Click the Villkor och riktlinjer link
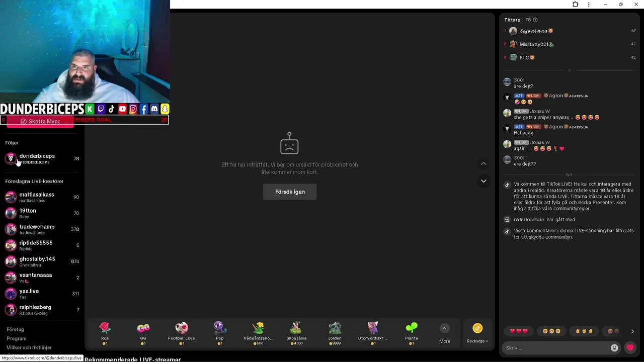The image size is (644, 362). tap(29, 347)
